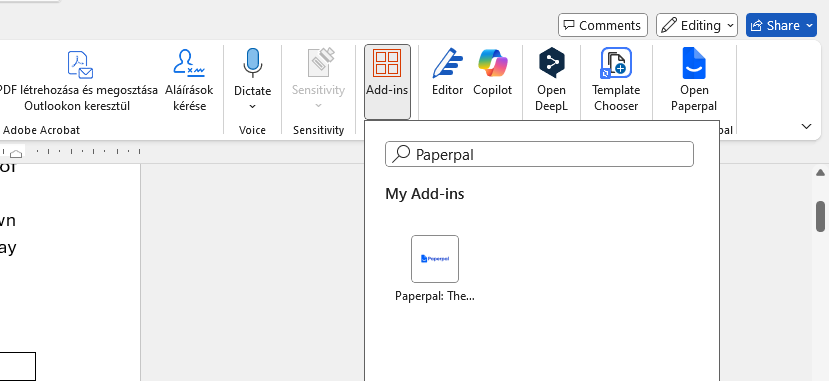This screenshot has height=381, width=829.
Task: Click the search magnifier icon
Action: [x=401, y=154]
